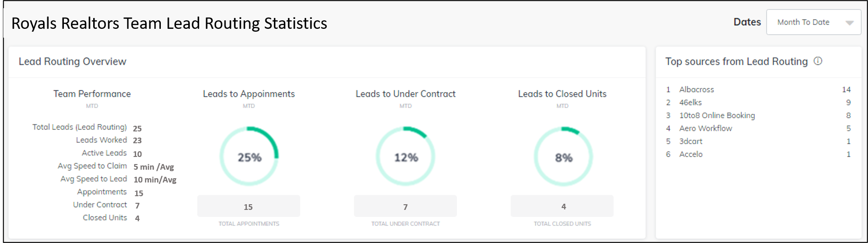The height and width of the screenshot is (243, 868).
Task: Click the Avg Speed to Claim metric
Action: point(116,166)
